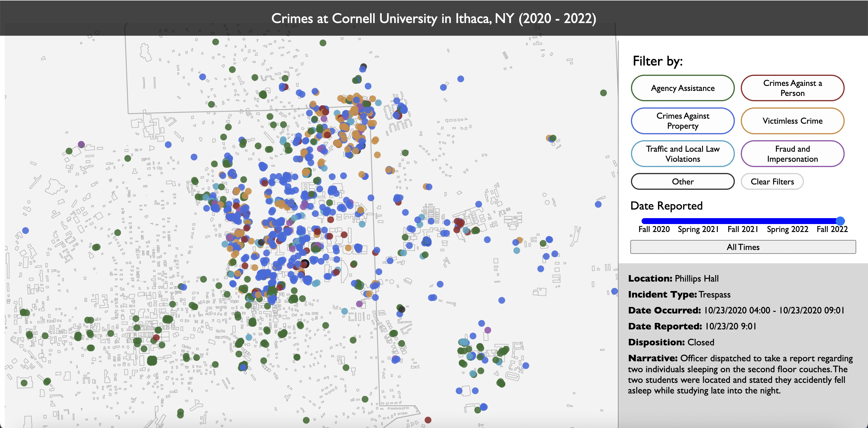Click the Crimes at Cornell University page title
The width and height of the screenshot is (868, 428).
click(x=434, y=18)
